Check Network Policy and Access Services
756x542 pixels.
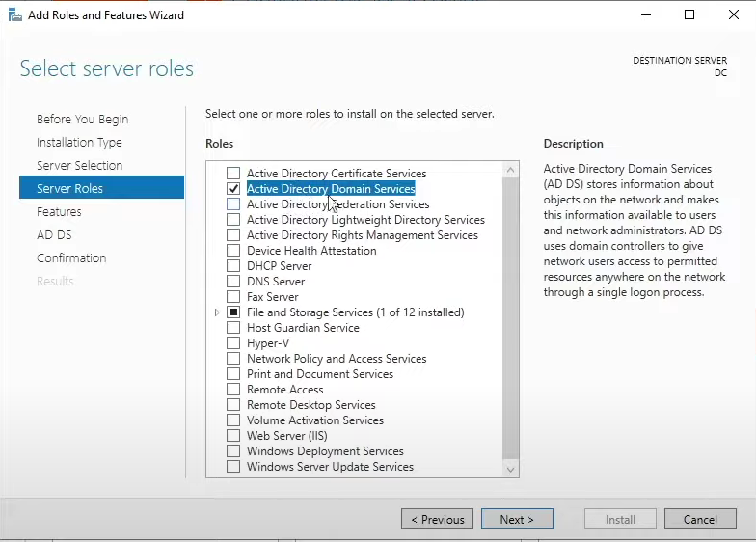(x=233, y=359)
